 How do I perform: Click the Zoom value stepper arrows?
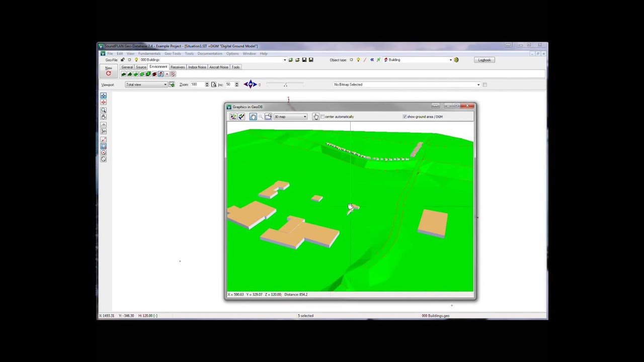point(207,84)
